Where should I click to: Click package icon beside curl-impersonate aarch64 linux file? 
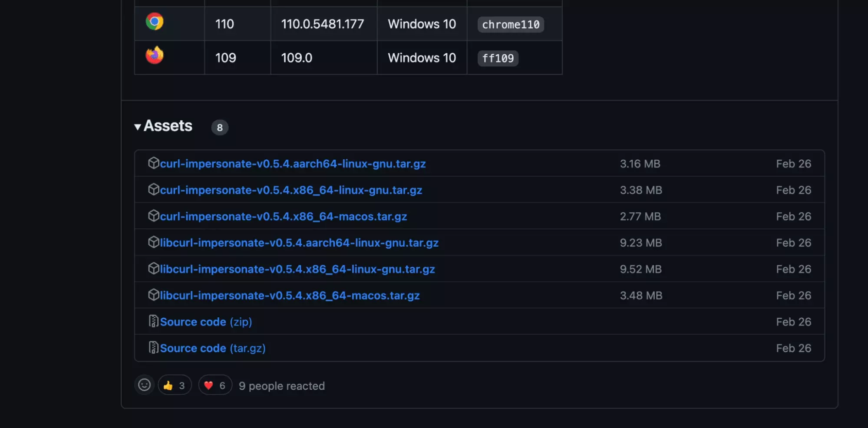coord(153,163)
